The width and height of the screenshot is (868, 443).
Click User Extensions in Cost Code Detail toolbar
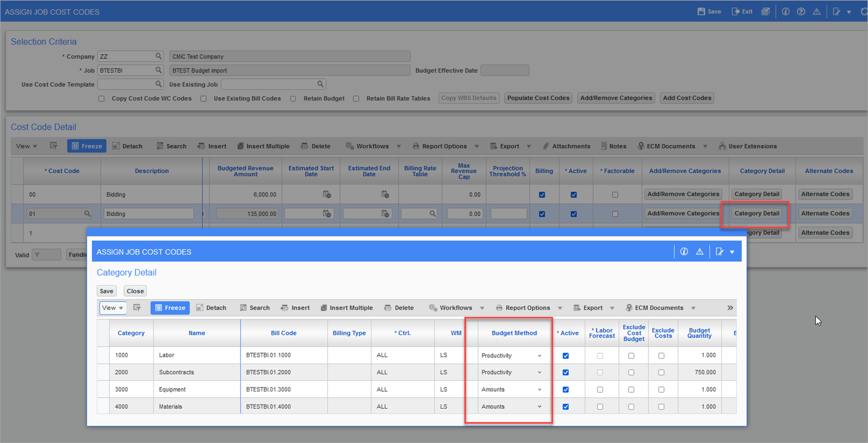748,146
